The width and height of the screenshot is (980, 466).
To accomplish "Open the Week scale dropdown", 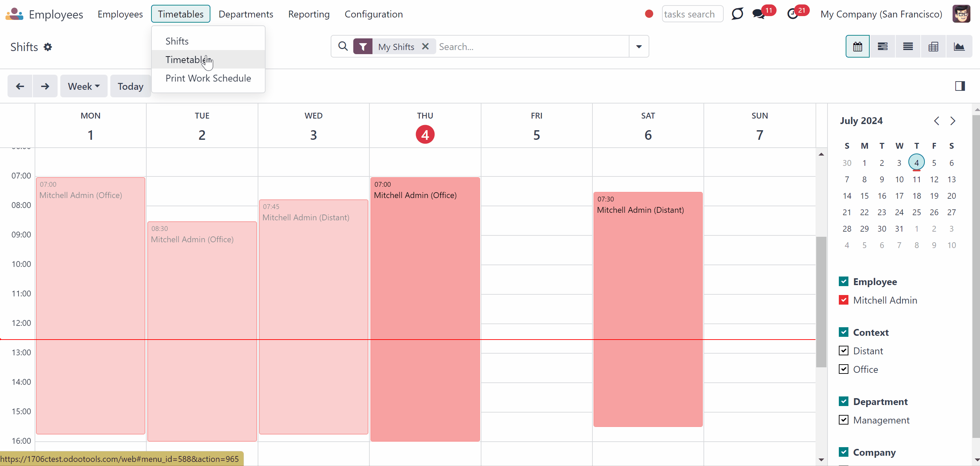I will click(84, 86).
